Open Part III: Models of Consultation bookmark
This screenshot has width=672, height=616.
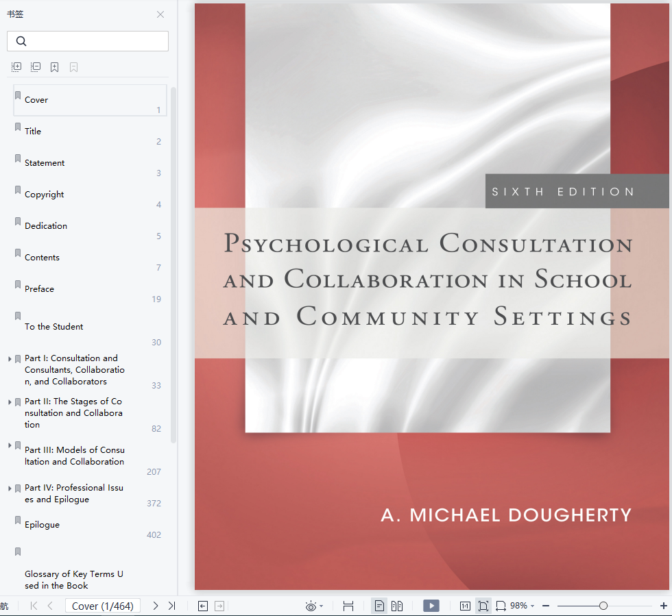(x=75, y=456)
